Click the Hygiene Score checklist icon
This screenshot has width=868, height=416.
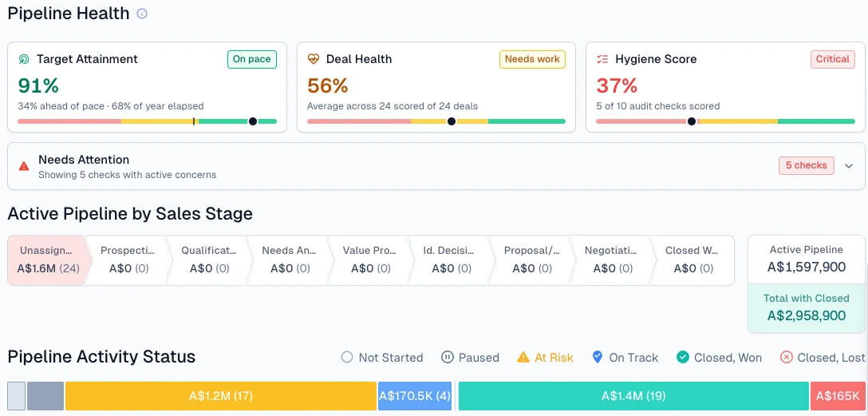[602, 59]
